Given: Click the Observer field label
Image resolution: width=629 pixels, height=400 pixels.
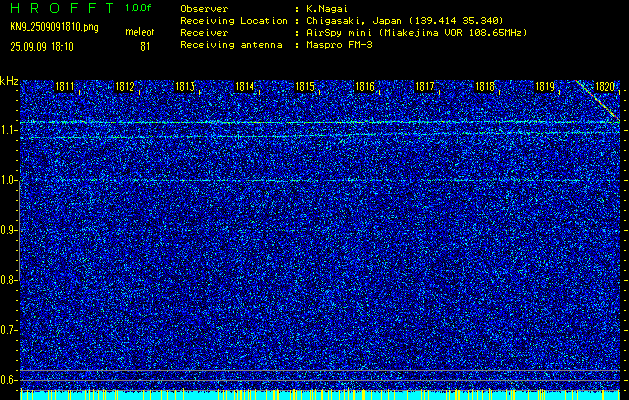Looking at the screenshot, I should point(204,9).
